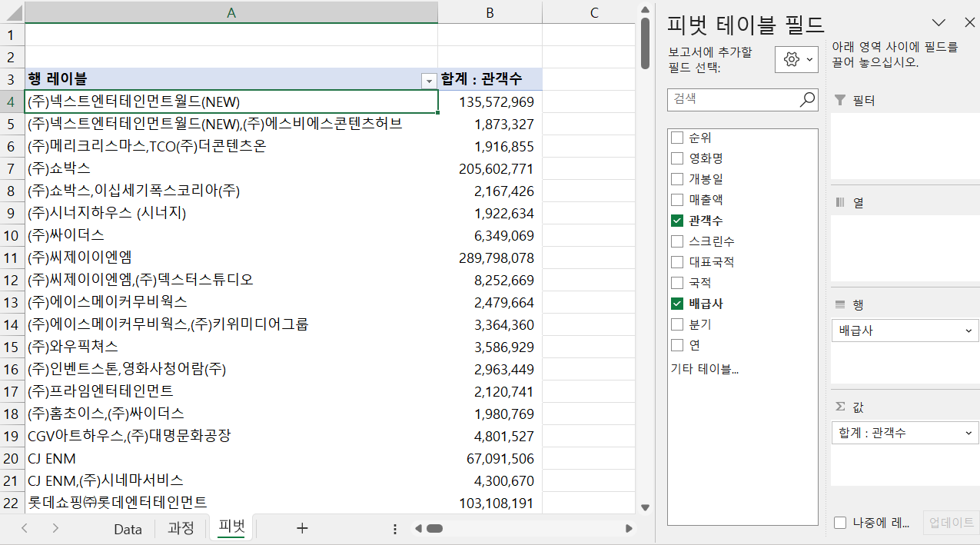980x545 pixels.
Task: Check the 매출액 field checkbox
Action: pyautogui.click(x=677, y=200)
